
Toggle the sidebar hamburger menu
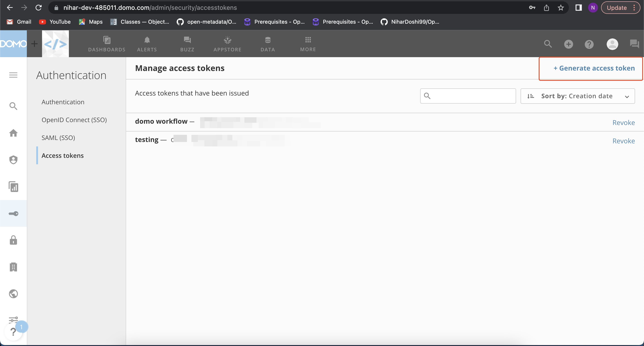coord(13,75)
